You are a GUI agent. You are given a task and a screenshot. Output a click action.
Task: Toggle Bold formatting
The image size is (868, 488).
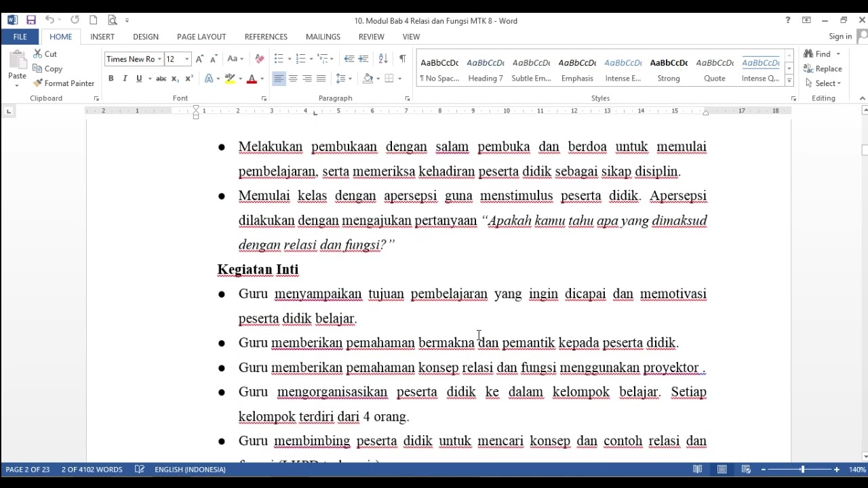111,79
